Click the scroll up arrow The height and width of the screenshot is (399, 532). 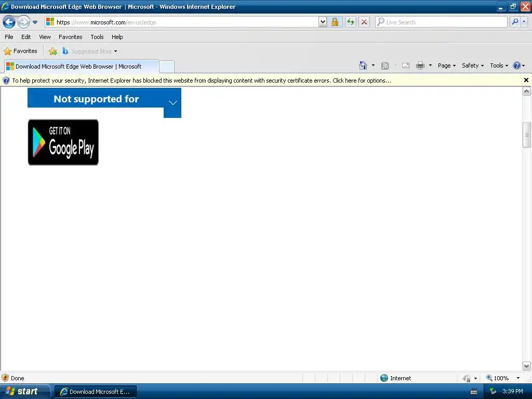(527, 91)
